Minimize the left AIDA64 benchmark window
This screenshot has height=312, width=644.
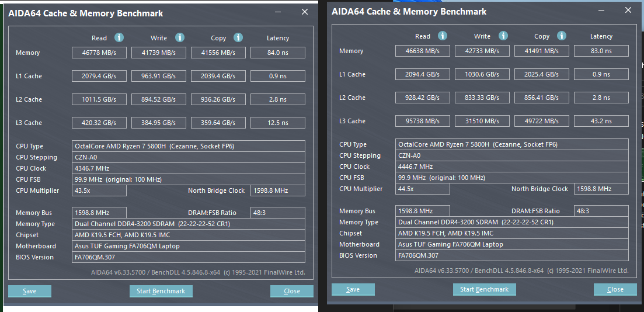(x=279, y=12)
